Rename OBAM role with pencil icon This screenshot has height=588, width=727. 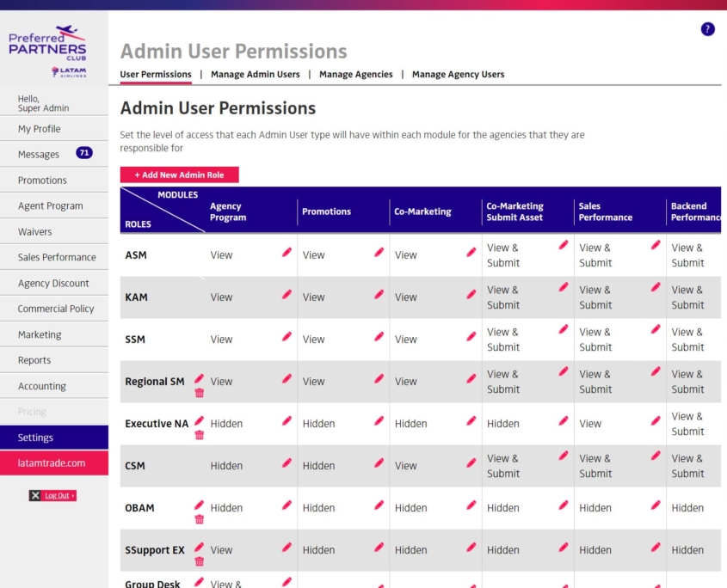(x=199, y=505)
